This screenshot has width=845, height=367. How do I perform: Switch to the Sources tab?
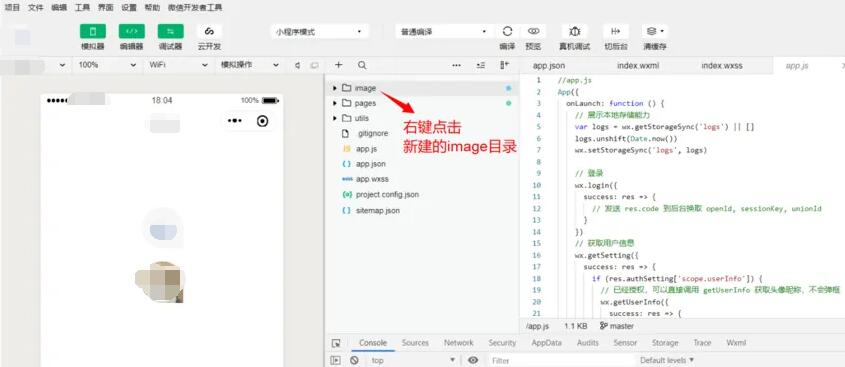tap(415, 343)
